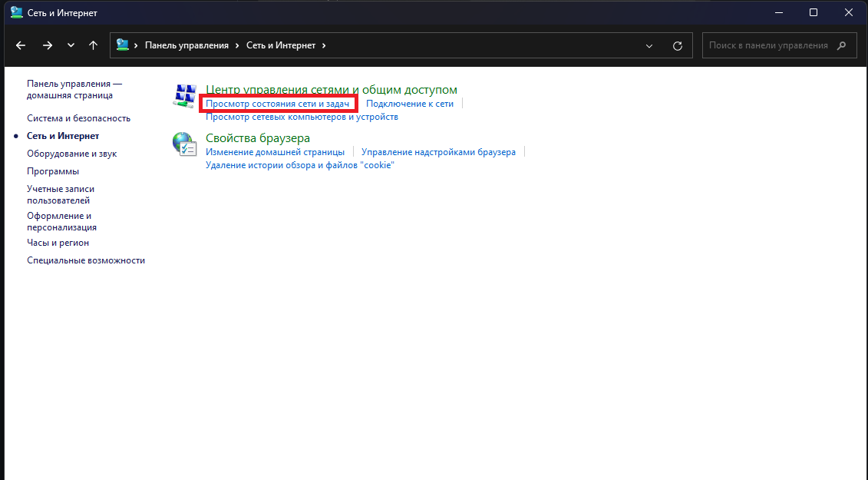Open 'Подключение к сети' link
Screen dimensions: 868x480
410,104
